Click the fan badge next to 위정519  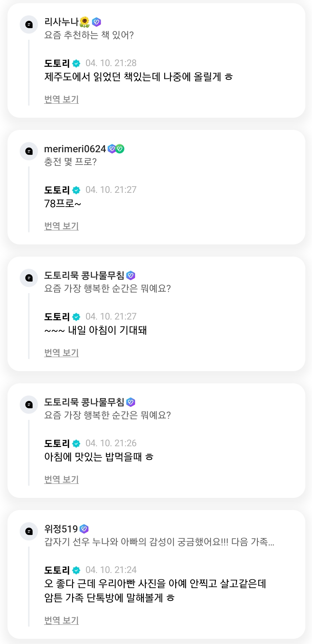click(x=84, y=529)
